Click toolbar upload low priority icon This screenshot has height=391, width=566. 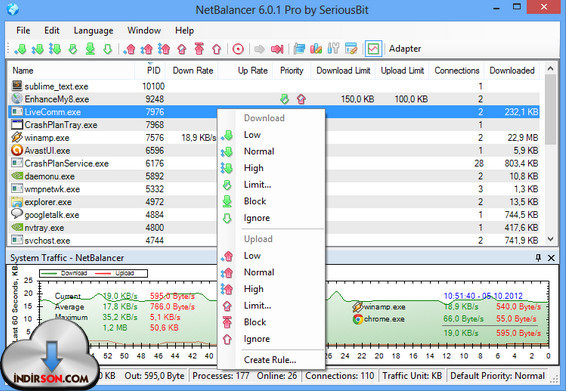tap(129, 49)
